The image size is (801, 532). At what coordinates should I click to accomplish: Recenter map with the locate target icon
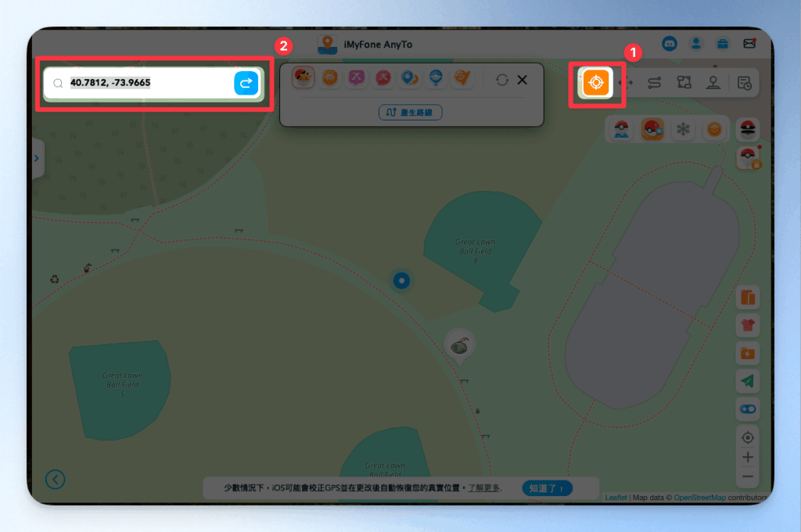(748, 437)
